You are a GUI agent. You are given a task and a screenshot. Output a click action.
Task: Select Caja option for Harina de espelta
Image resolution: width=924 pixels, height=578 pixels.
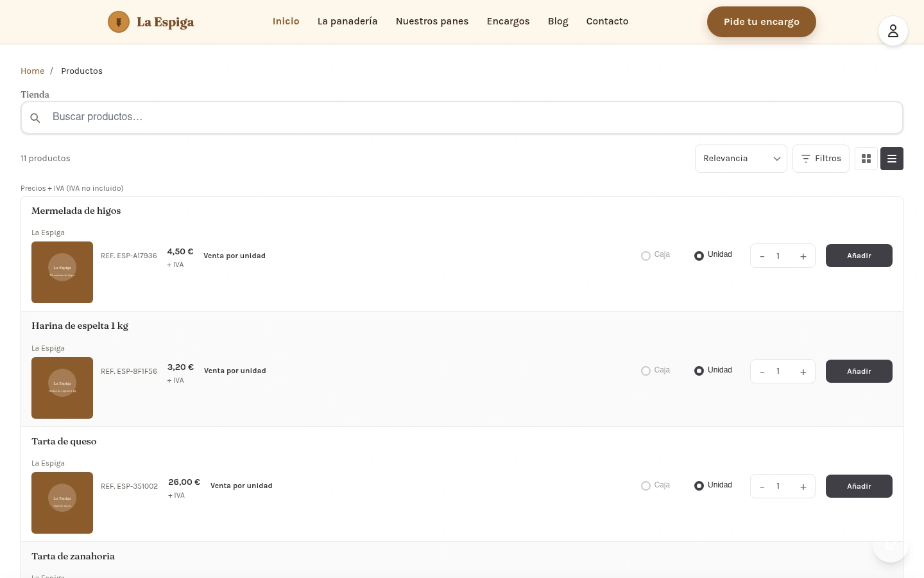coord(646,371)
